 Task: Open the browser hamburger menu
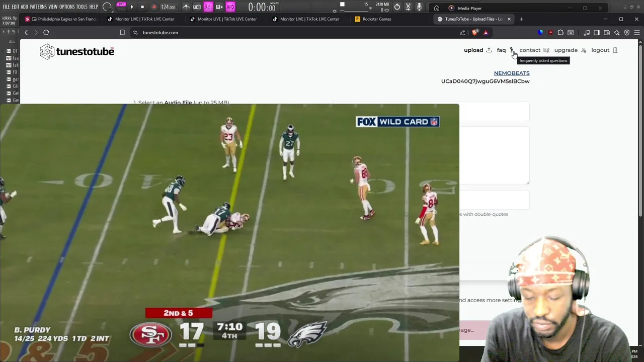point(637,33)
